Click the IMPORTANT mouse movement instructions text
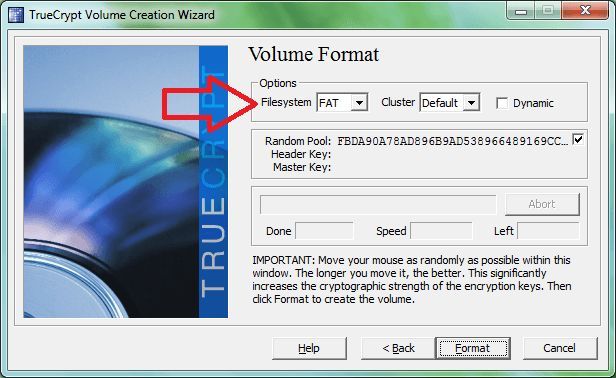616x378 pixels. 411,279
